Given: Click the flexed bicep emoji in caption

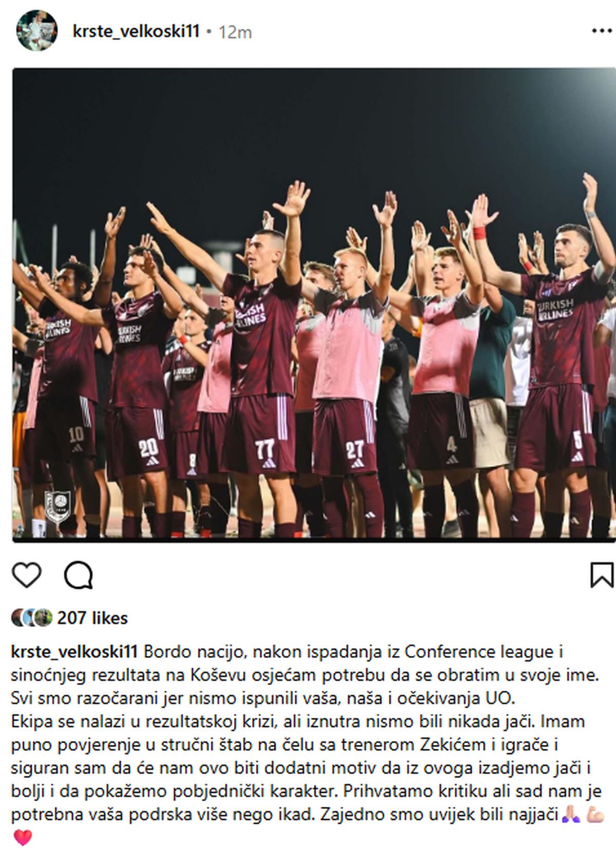Looking at the screenshot, I should tap(595, 814).
